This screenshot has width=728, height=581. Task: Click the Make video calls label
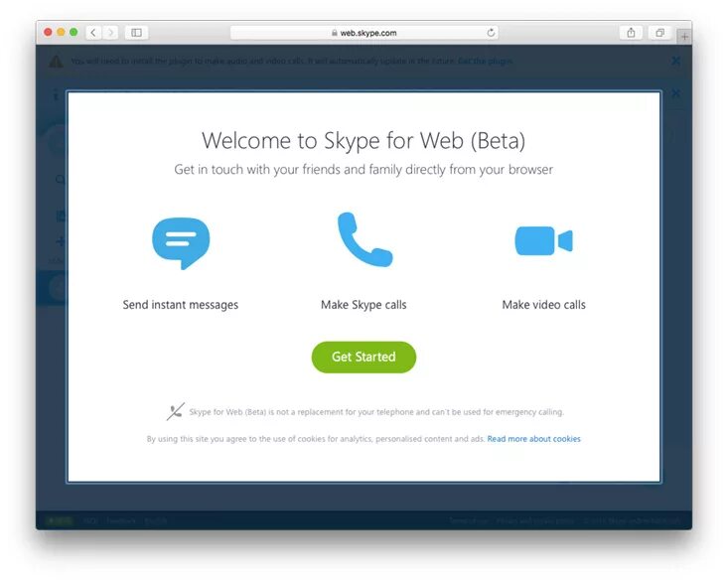tap(543, 305)
